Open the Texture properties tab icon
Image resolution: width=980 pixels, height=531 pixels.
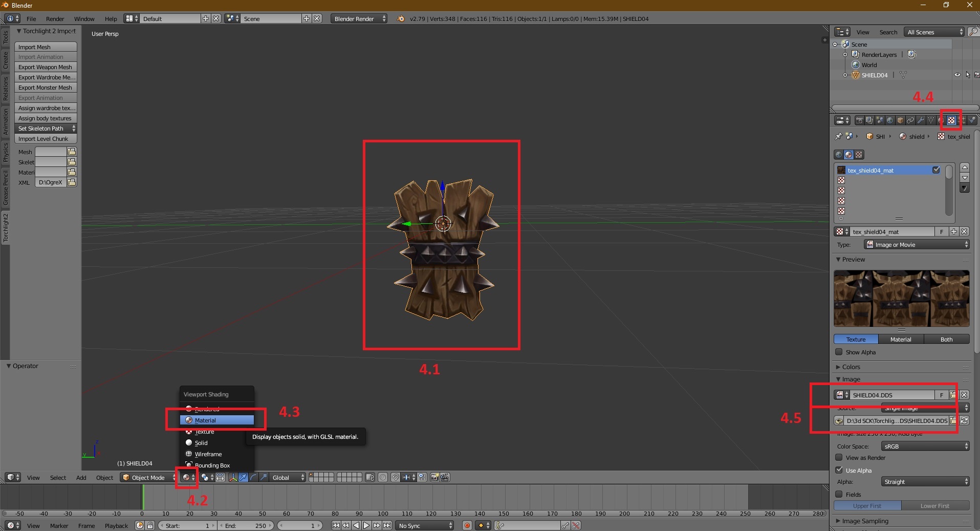click(951, 120)
